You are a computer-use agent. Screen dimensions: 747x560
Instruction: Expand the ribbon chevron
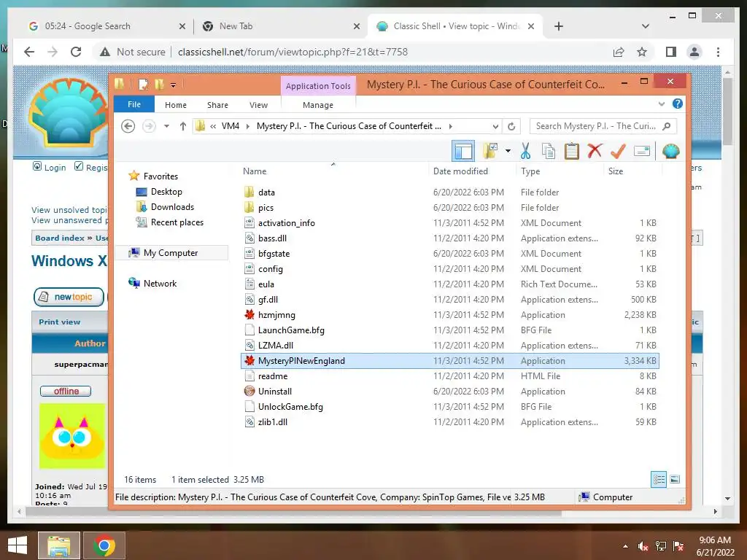pos(661,104)
